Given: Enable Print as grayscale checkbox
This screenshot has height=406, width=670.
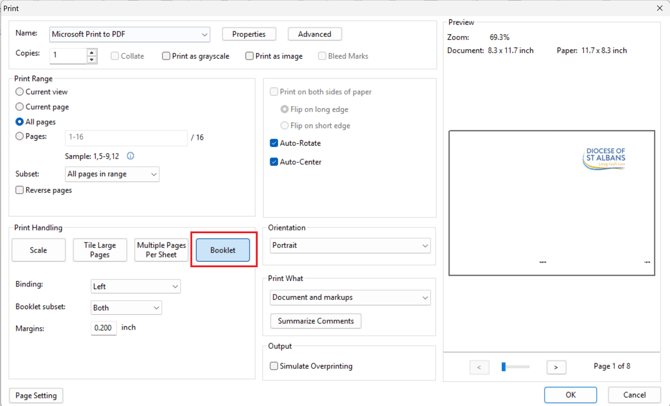Looking at the screenshot, I should (x=166, y=56).
